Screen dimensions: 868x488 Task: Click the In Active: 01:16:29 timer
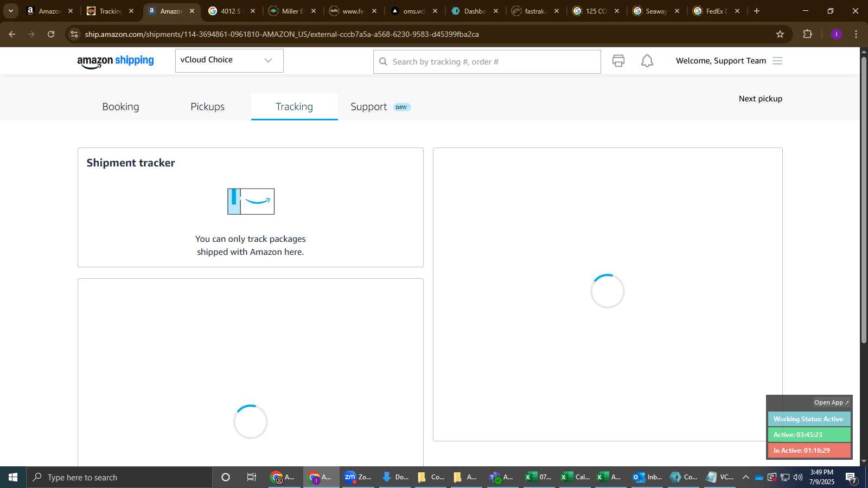[x=809, y=451]
